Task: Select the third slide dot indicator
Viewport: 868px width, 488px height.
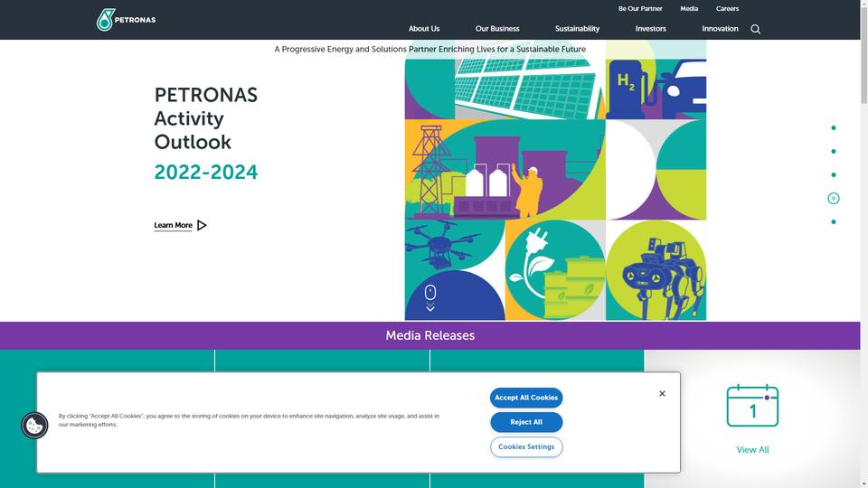Action: pyautogui.click(x=833, y=174)
